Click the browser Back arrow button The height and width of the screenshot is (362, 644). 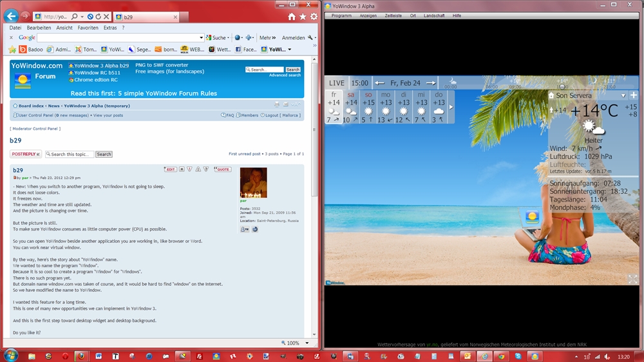click(11, 16)
